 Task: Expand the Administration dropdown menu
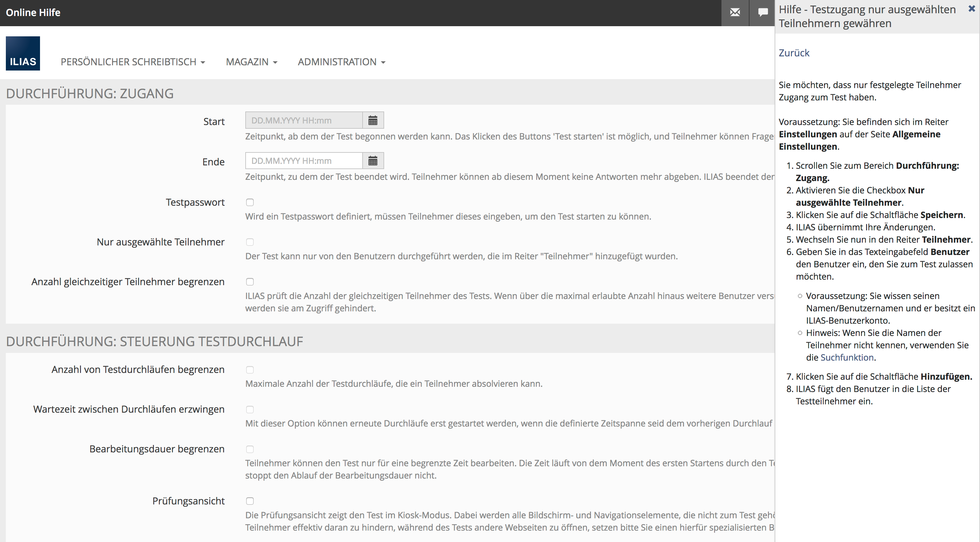341,62
